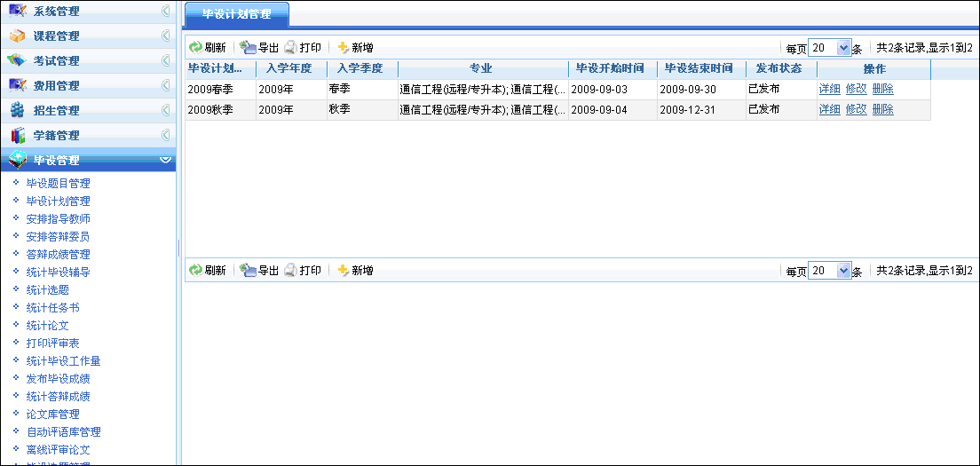The image size is (980, 466).
Task: Click the bottom toolbar print icon
Action: [290, 271]
